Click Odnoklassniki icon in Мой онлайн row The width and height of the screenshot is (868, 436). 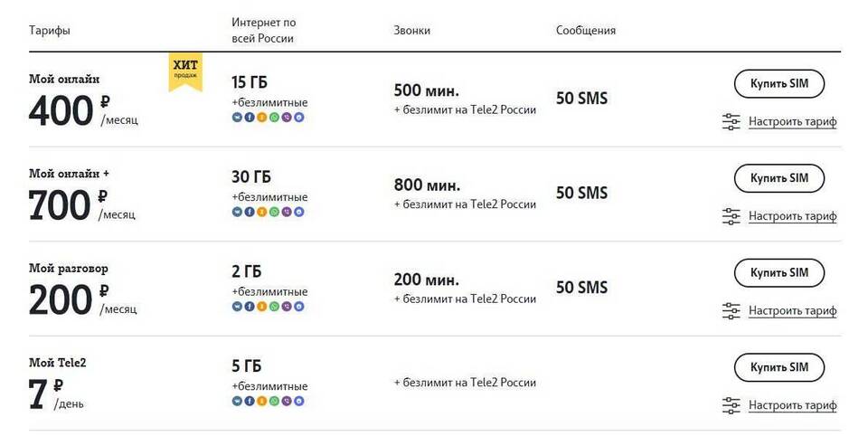261,118
